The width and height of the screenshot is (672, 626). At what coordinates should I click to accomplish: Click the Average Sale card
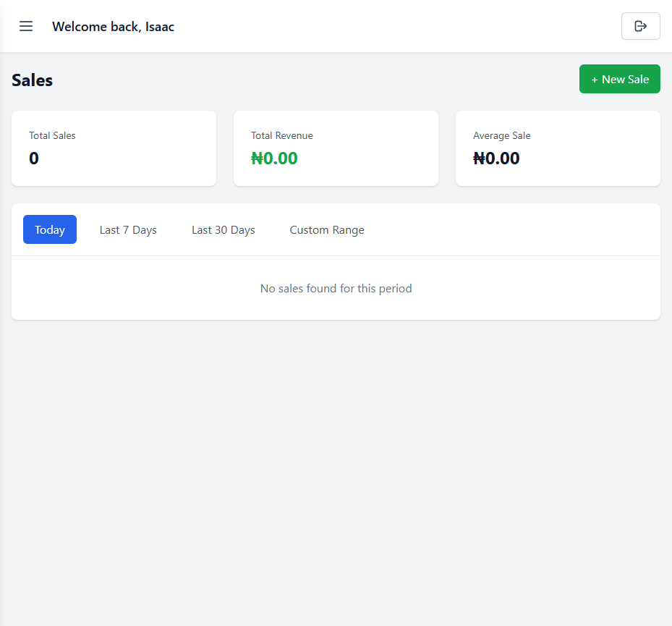pos(557,148)
